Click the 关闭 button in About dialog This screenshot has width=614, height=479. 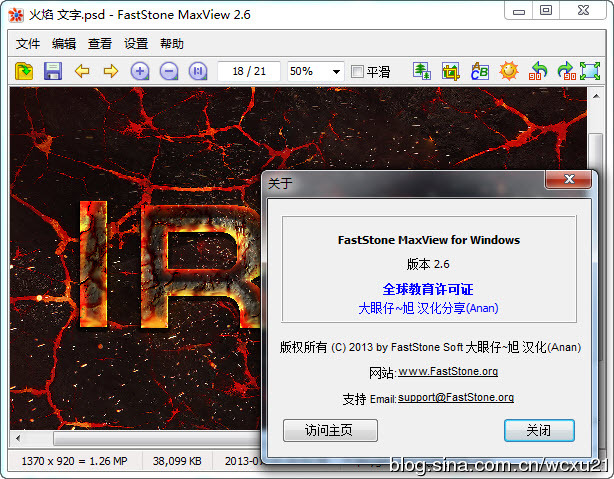pyautogui.click(x=539, y=430)
